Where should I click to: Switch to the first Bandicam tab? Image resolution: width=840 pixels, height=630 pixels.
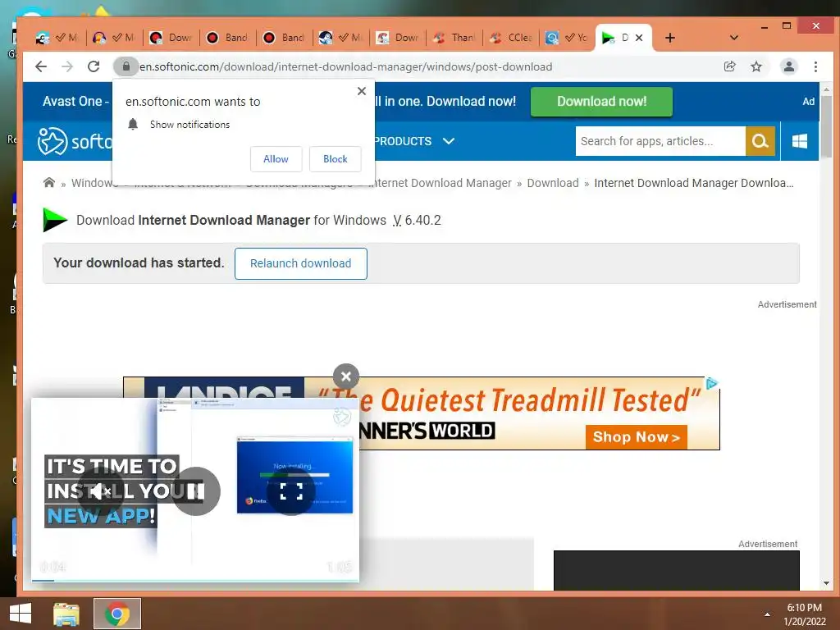pos(229,38)
